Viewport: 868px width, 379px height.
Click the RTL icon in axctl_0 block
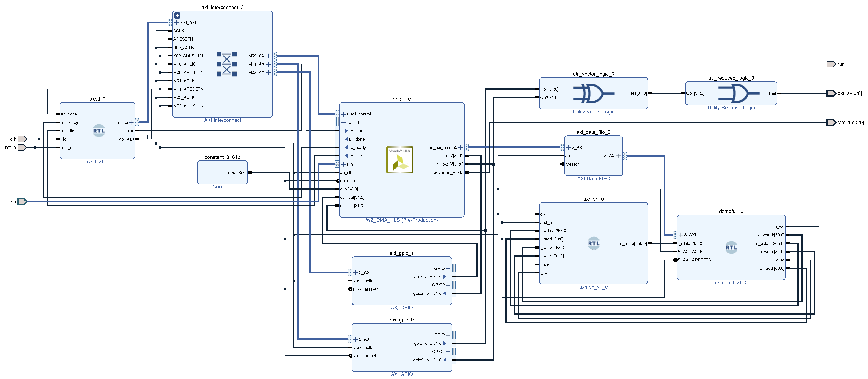[99, 131]
